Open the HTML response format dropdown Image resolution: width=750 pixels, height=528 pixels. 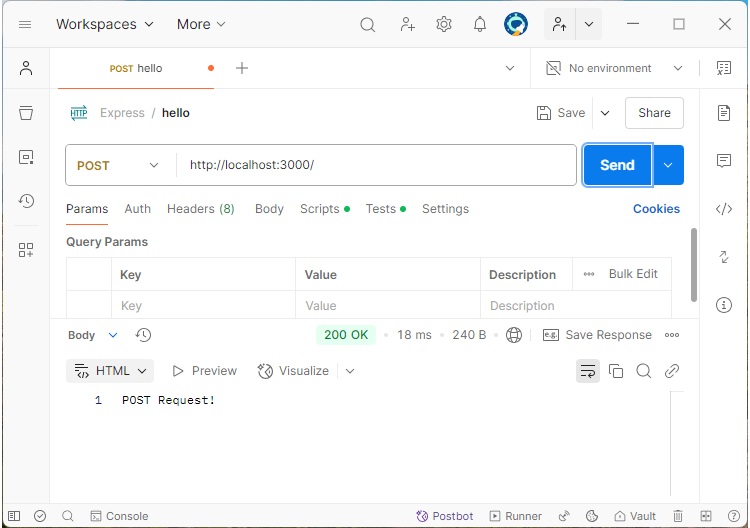pos(110,371)
